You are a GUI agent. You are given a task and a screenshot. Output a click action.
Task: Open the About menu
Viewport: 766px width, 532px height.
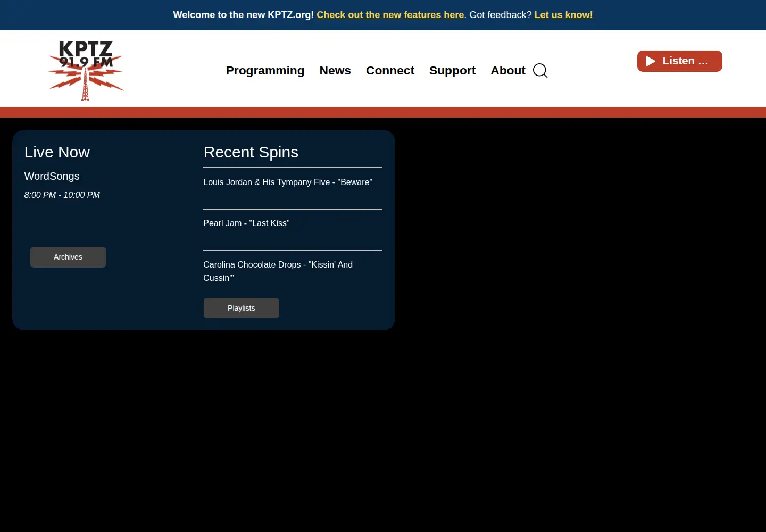point(508,71)
